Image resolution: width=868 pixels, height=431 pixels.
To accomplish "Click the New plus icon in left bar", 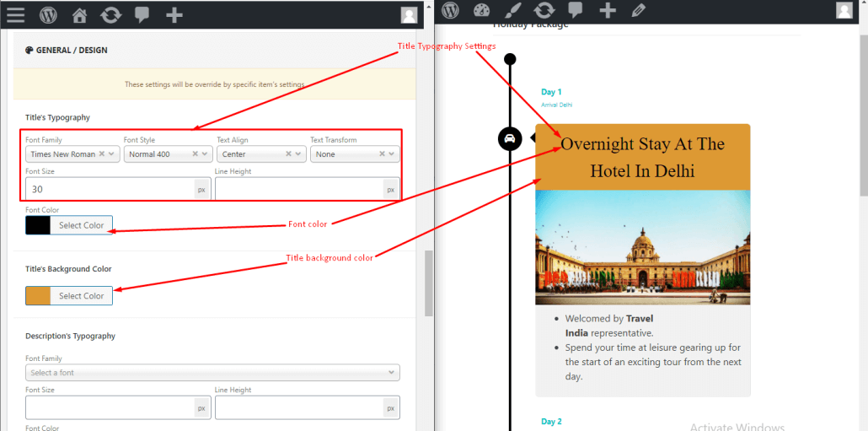I will click(x=174, y=15).
